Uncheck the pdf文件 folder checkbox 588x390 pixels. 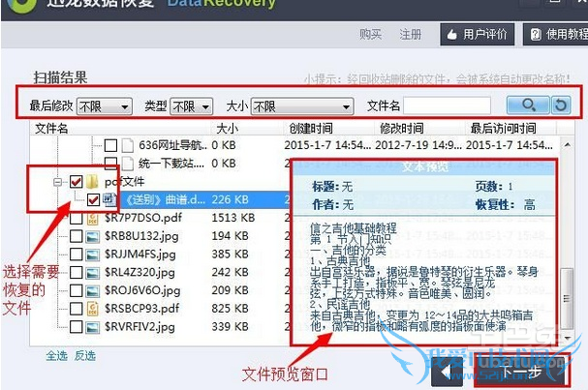pos(77,182)
